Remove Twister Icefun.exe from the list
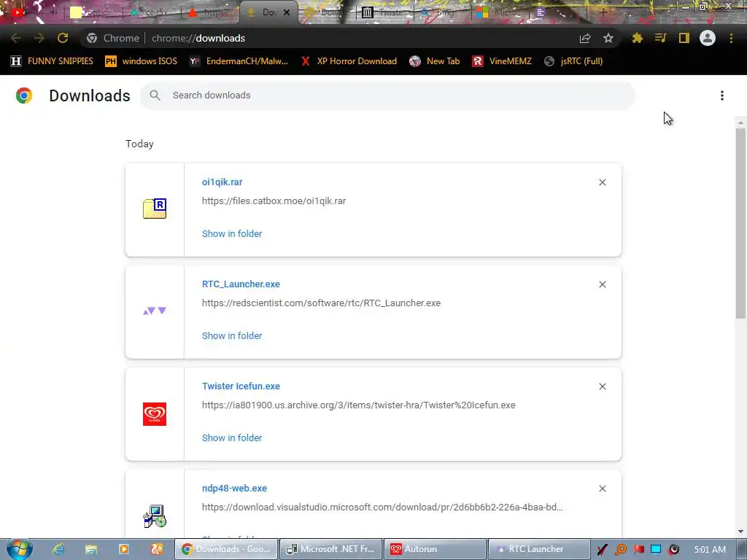This screenshot has height=560, width=747. coord(602,386)
